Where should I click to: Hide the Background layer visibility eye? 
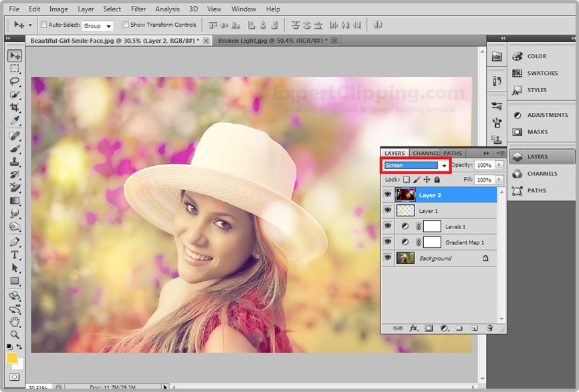tap(388, 258)
